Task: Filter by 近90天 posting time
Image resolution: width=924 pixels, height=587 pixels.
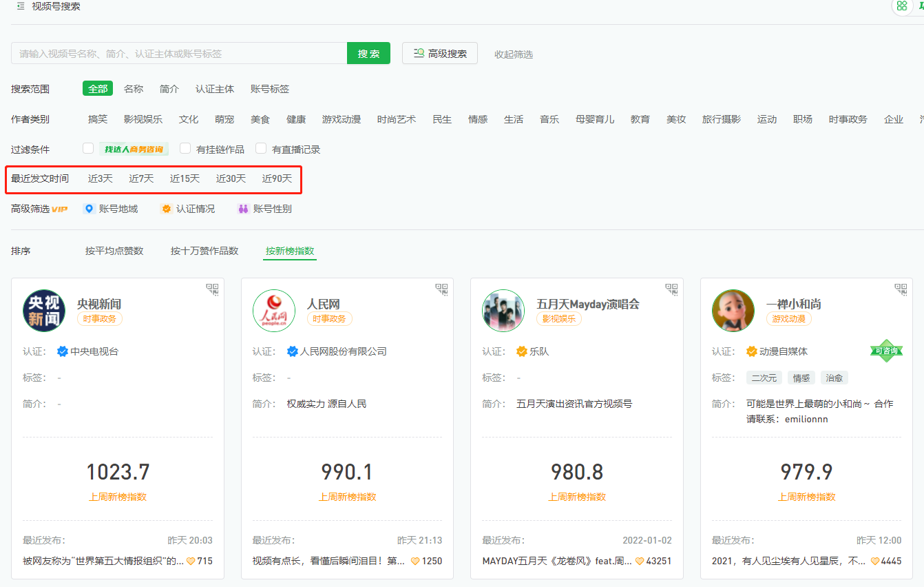Action: pyautogui.click(x=277, y=178)
